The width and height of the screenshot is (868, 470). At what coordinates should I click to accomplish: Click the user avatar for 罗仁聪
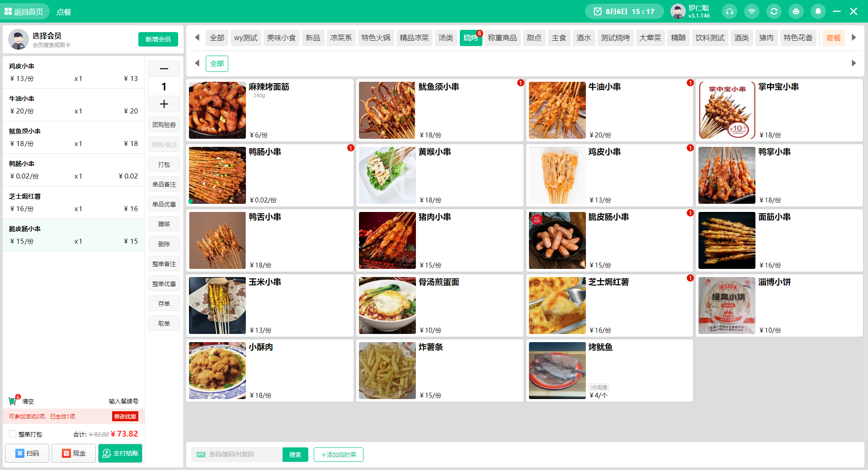[678, 11]
